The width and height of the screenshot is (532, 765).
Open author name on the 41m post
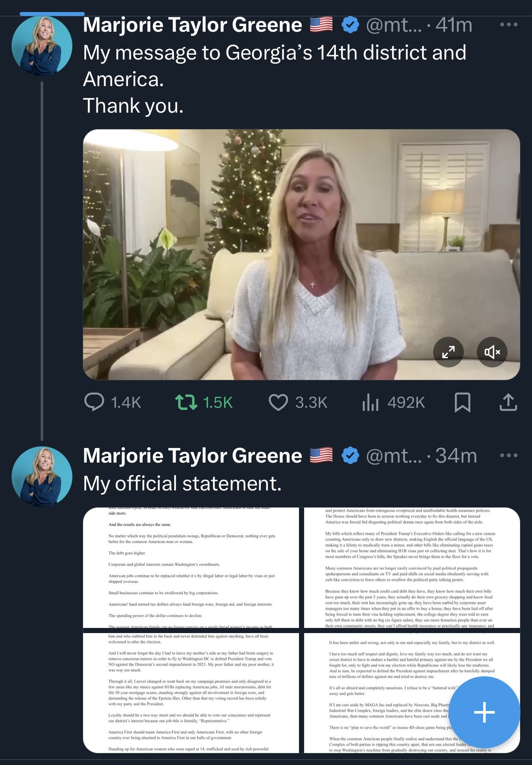[x=192, y=25]
